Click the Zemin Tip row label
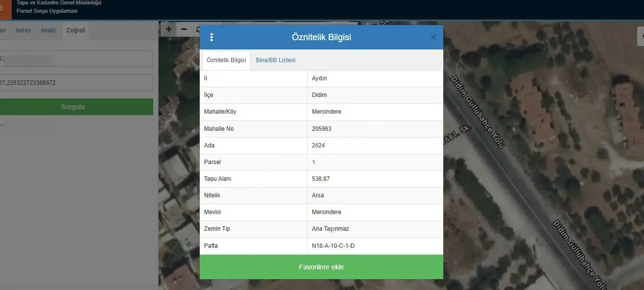 coord(217,229)
